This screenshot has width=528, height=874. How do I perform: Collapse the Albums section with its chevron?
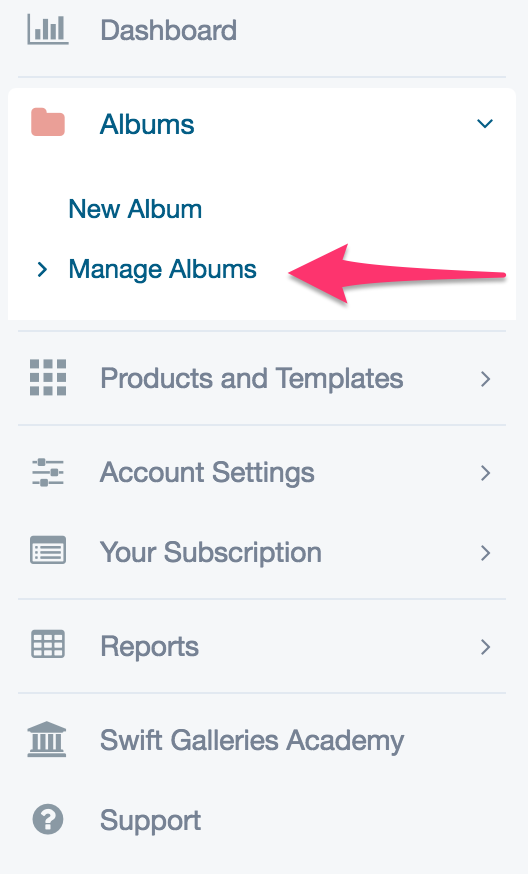click(x=485, y=123)
